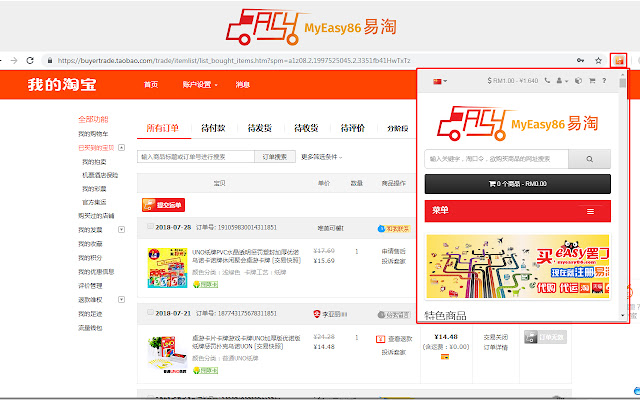Click small card icon below ¥14.48 total
Image resolution: width=640 pixels, height=400 pixels.
point(445,357)
